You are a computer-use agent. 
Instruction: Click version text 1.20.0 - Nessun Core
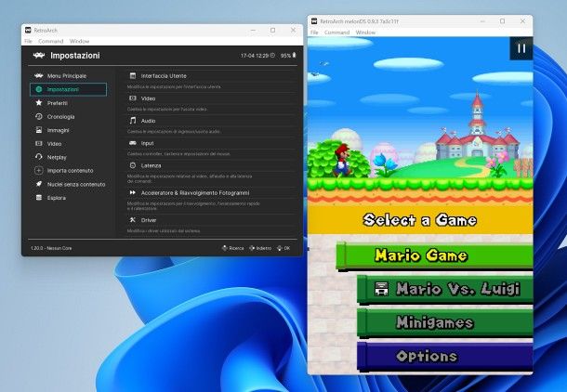pos(51,248)
